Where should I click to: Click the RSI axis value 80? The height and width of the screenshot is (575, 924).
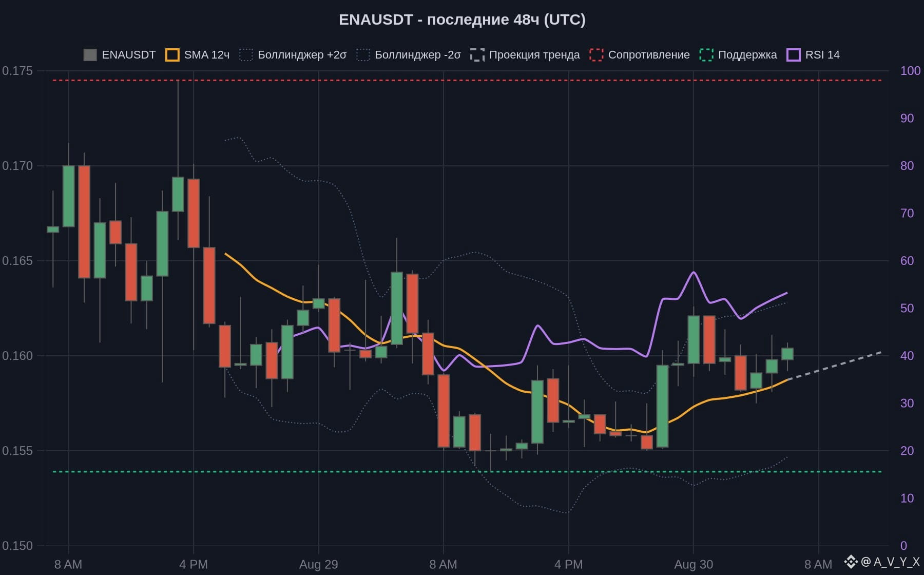tap(907, 165)
